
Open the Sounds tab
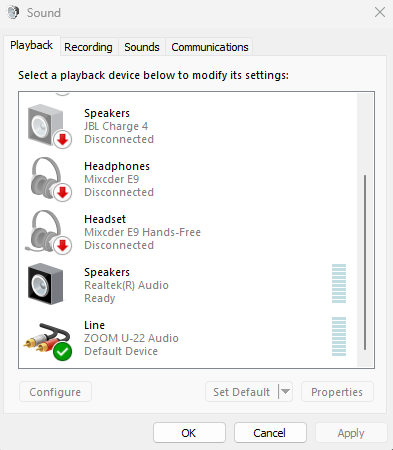142,47
